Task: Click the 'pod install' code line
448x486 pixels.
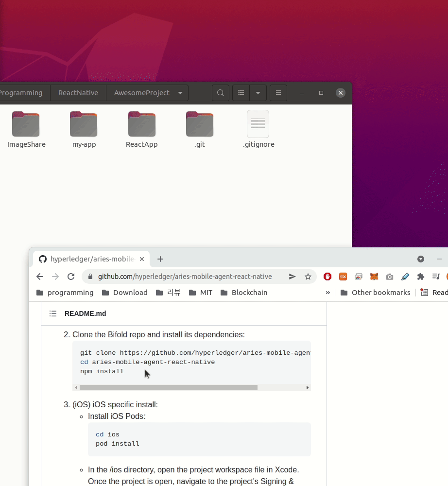Action: [x=118, y=444]
